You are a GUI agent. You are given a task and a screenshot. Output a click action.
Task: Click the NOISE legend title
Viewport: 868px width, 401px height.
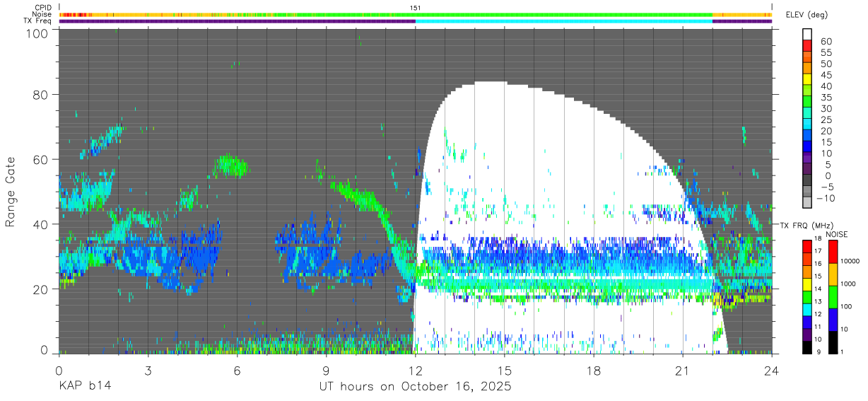[838, 233]
